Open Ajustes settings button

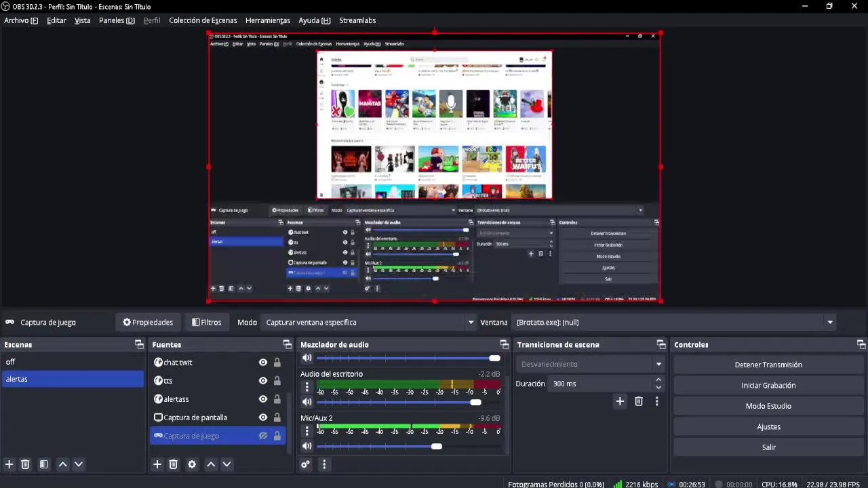coord(768,426)
